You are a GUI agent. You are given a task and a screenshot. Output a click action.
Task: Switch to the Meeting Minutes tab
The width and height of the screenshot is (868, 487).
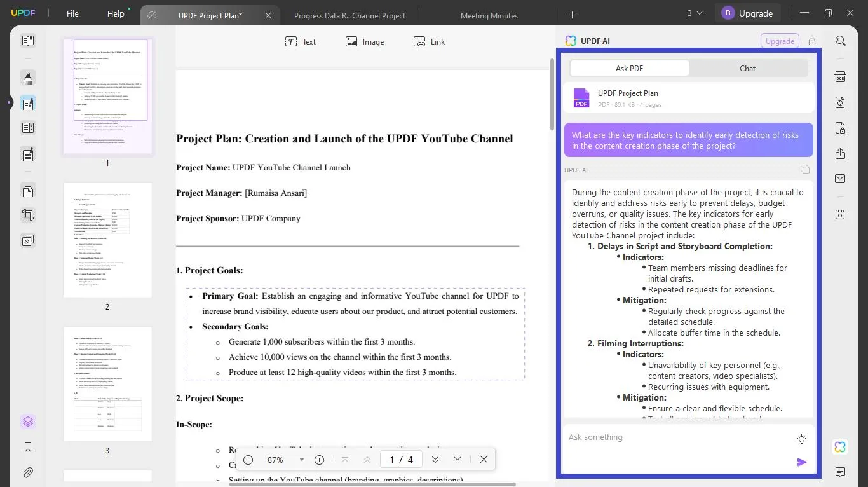pyautogui.click(x=489, y=16)
